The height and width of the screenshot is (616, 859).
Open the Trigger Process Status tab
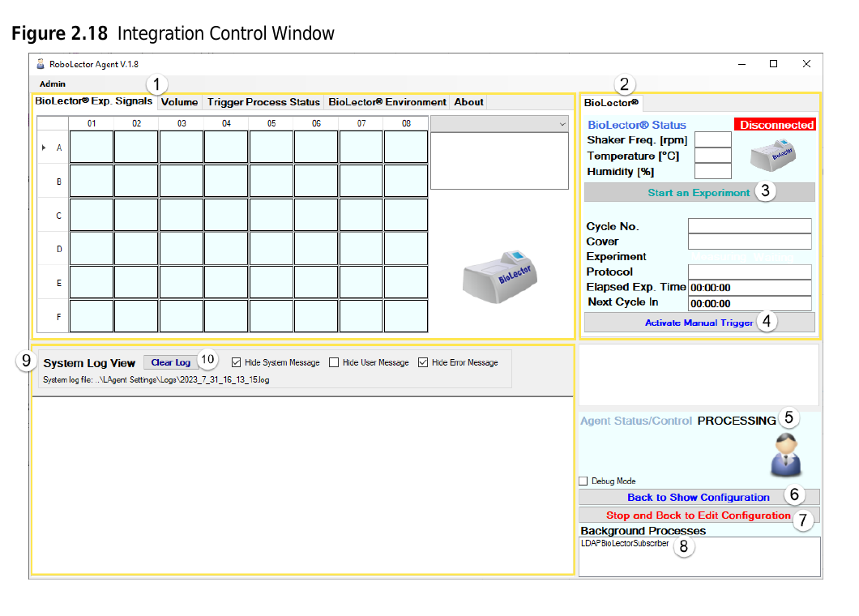pos(263,102)
